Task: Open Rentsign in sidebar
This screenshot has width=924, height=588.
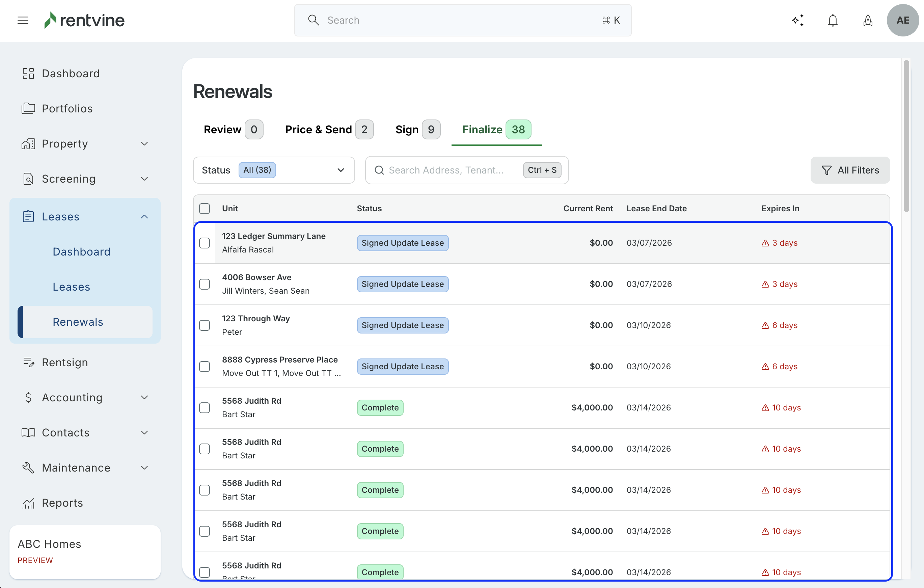Action: pyautogui.click(x=65, y=362)
